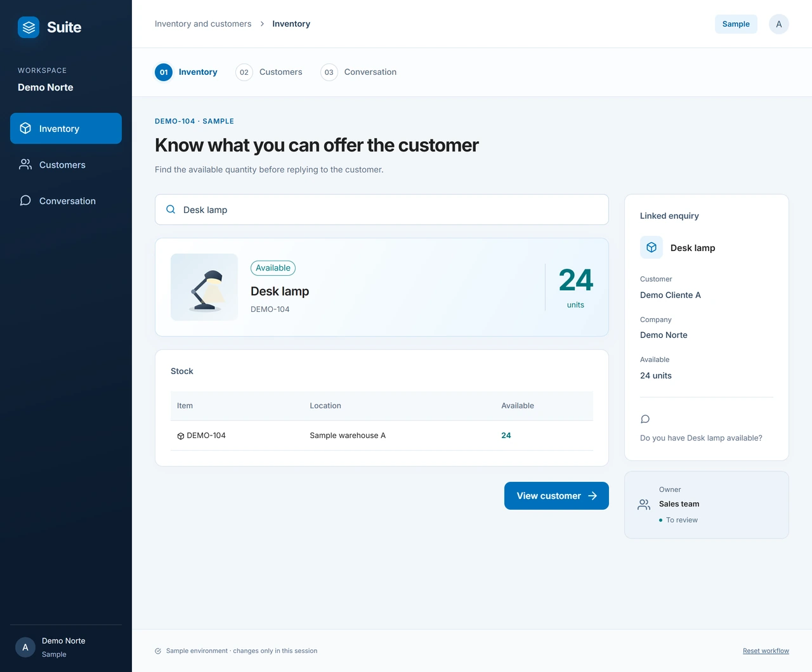Click the Available column header in Stock table
This screenshot has height=672, width=812.
coord(518,406)
